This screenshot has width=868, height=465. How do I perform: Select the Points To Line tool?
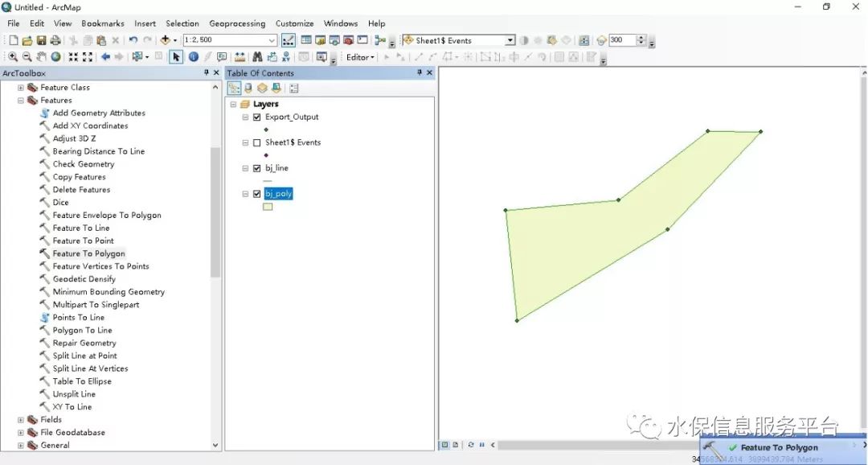[x=78, y=318]
